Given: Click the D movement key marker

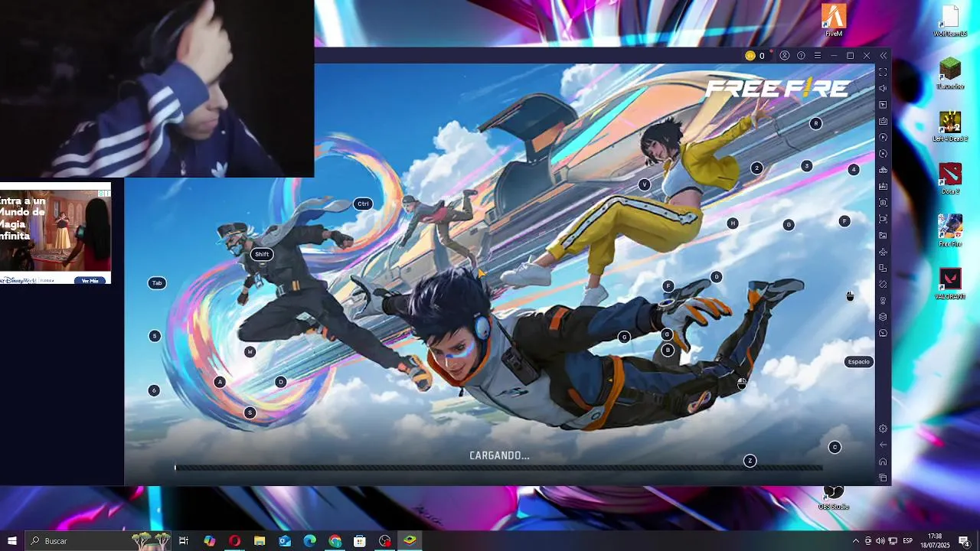Looking at the screenshot, I should tap(281, 382).
